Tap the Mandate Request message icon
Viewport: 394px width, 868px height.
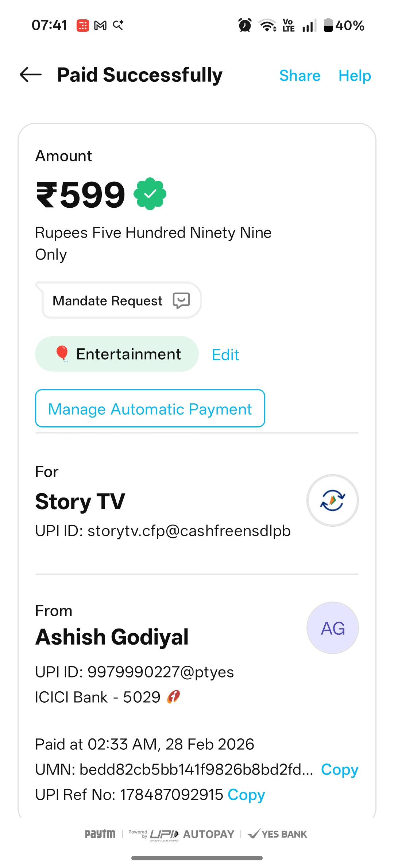point(181,300)
